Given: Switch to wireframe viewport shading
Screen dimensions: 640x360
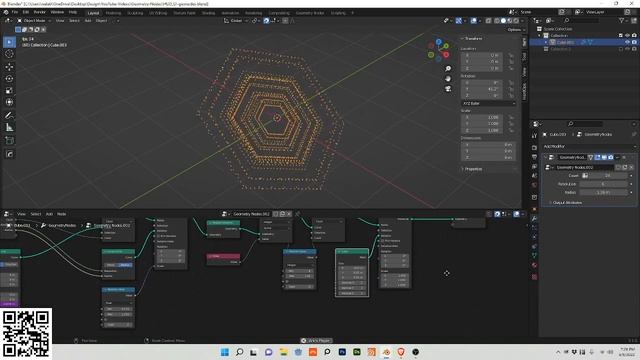Looking at the screenshot, I should (x=497, y=20).
